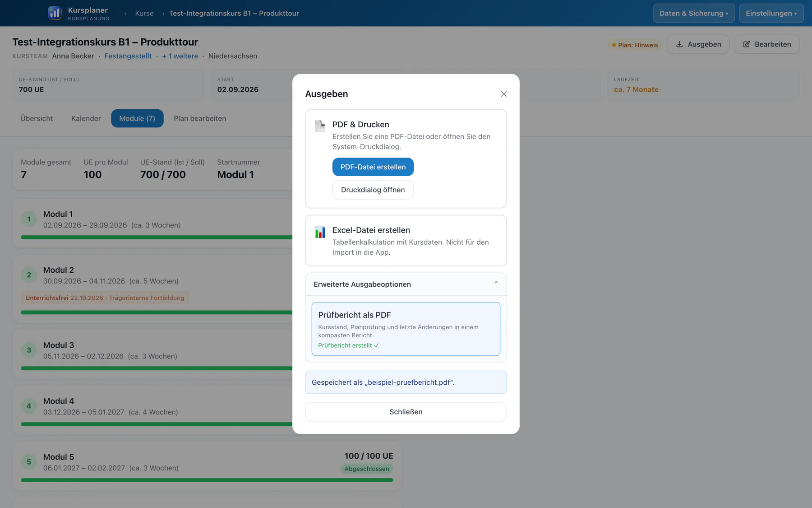Screen dimensions: 812x508
Task: Click the header Ausgeben button
Action: pos(698,44)
